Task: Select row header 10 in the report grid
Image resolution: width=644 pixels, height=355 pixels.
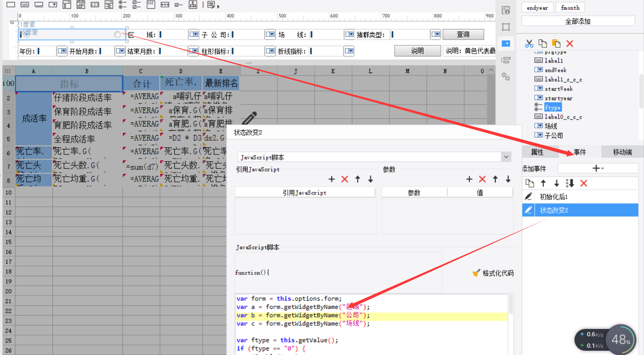Action: click(8, 193)
